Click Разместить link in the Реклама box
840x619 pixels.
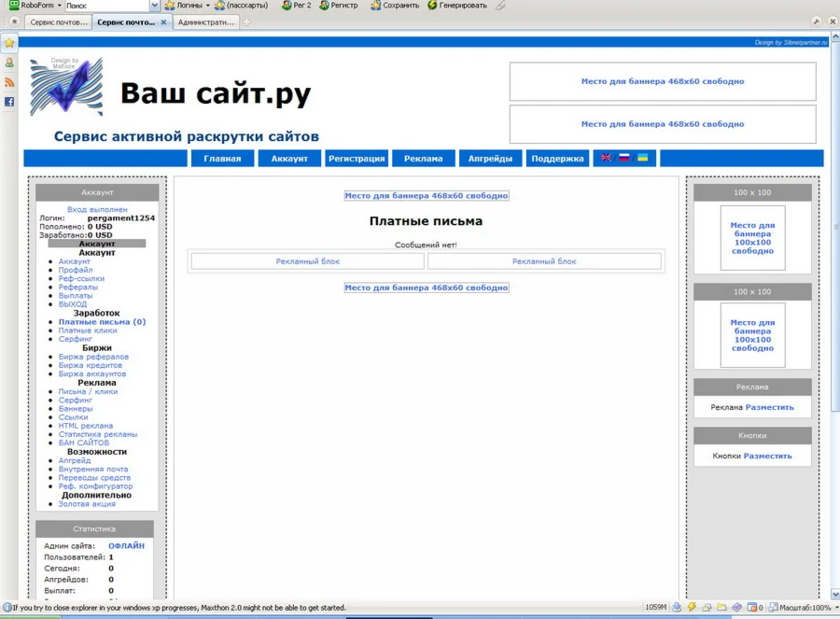coord(769,407)
